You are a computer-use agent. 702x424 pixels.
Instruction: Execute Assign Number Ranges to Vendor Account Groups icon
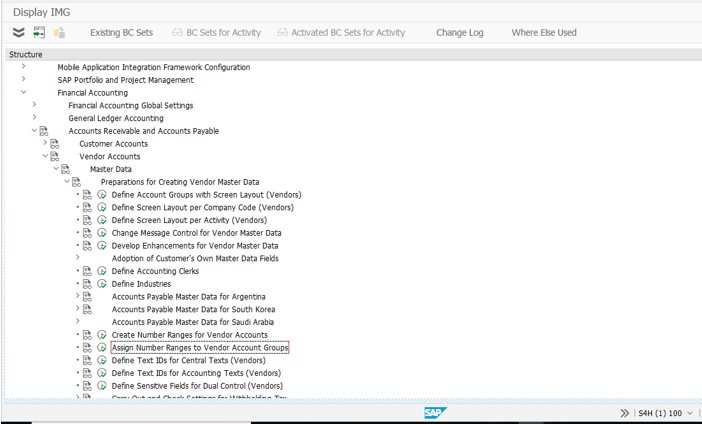point(102,347)
